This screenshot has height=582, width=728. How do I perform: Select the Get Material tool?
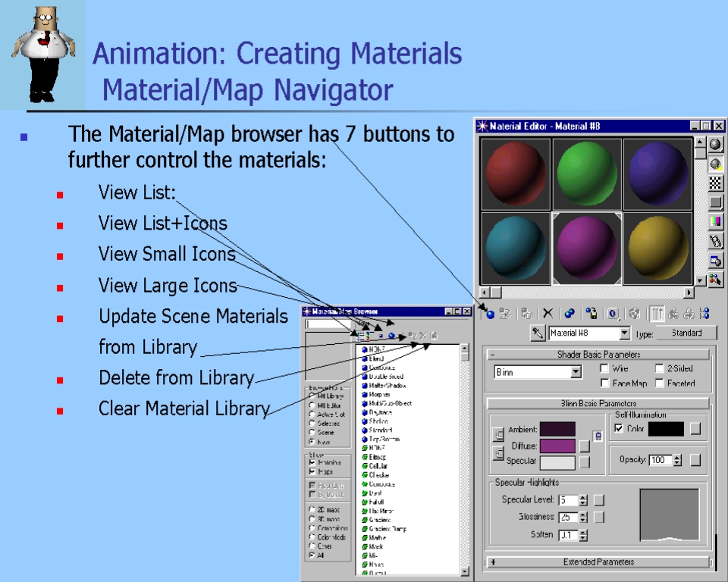[489, 313]
